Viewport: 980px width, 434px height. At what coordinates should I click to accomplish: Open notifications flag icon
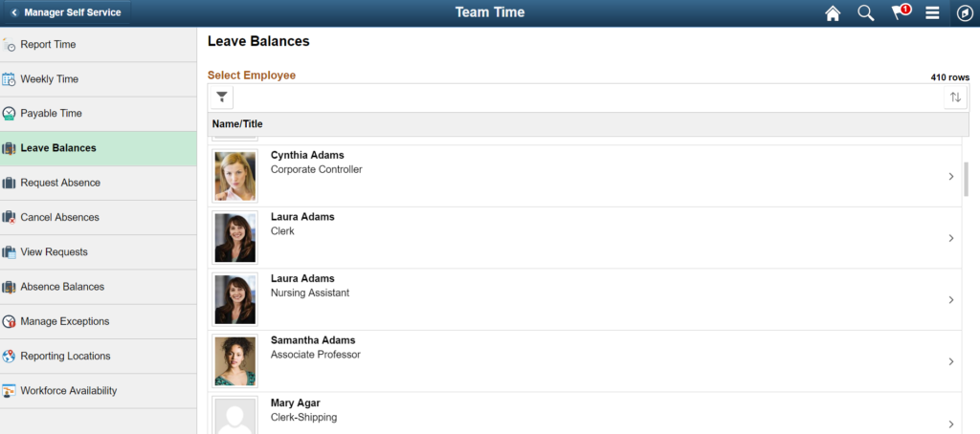(901, 12)
